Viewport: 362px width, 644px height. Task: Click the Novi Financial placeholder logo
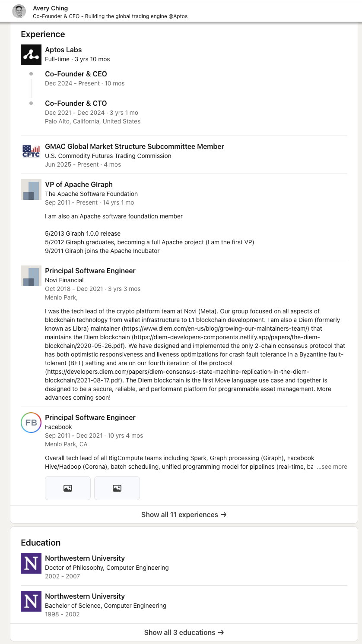coord(31,276)
